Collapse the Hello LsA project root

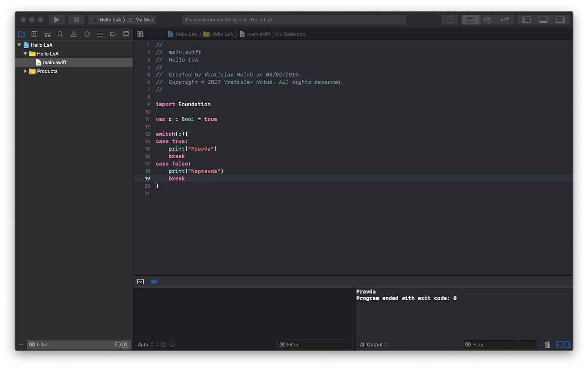pos(19,45)
